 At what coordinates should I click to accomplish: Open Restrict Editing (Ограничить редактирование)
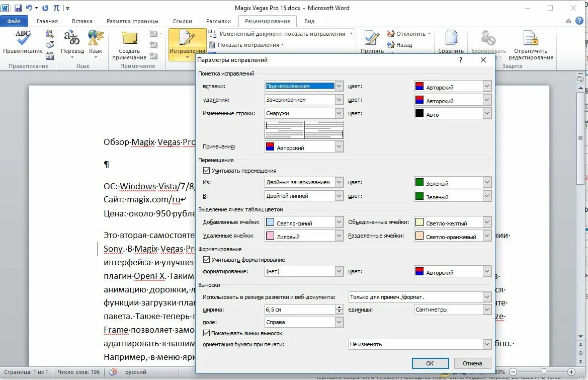531,45
